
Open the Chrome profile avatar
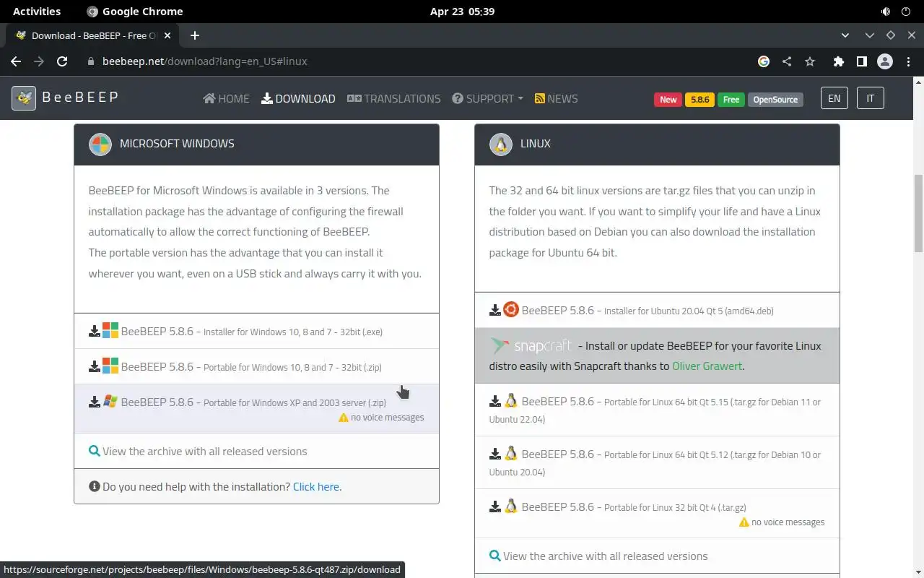[885, 61]
